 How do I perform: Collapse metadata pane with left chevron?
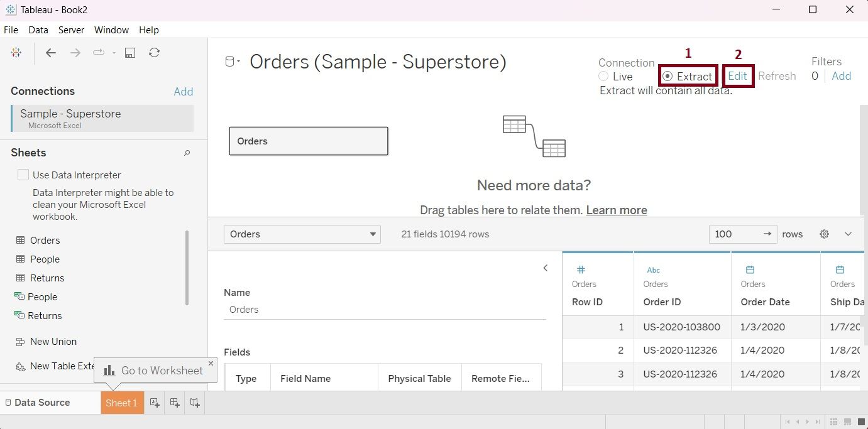coord(546,268)
